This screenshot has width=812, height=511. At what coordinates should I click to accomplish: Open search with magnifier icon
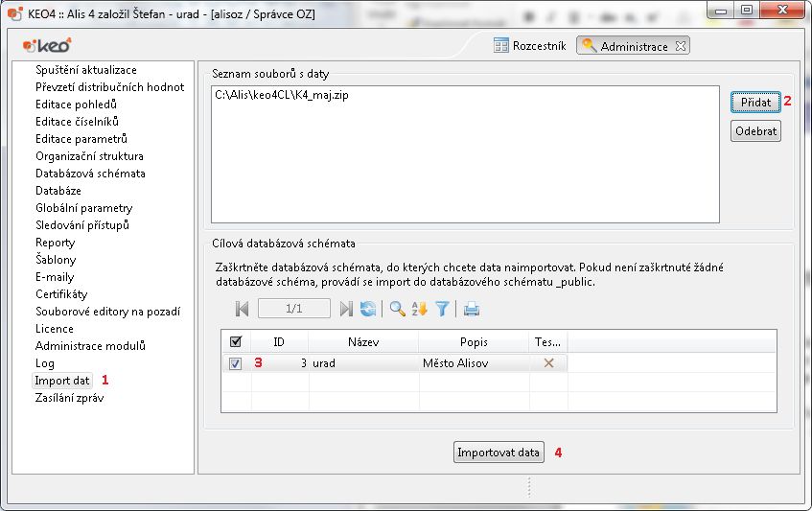pos(397,309)
